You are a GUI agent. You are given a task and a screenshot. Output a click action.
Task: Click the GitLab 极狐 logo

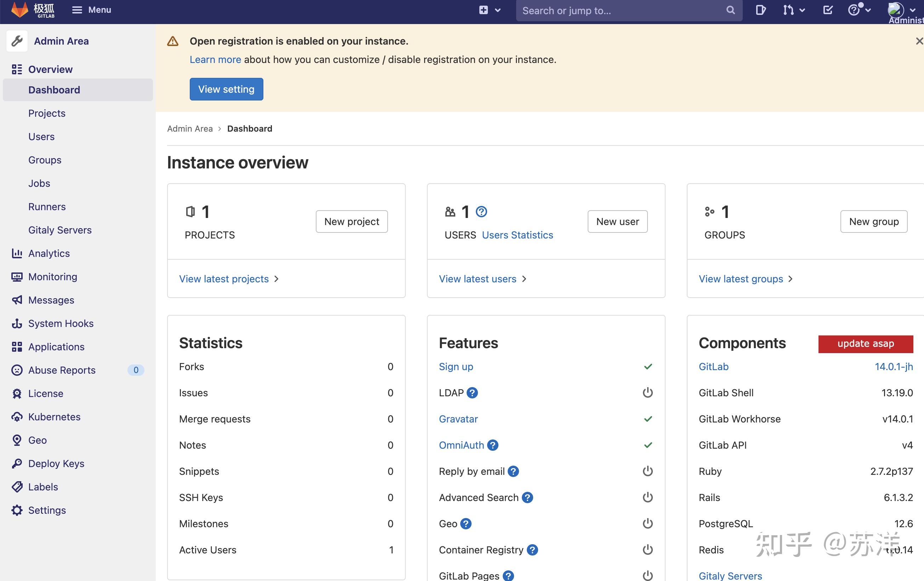(x=35, y=10)
